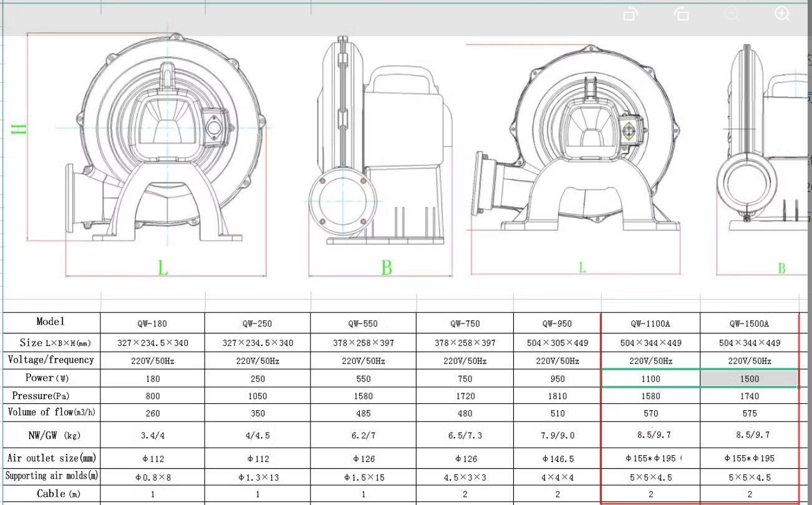
Task: Click the pressure value 1740 cell
Action: coord(750,396)
